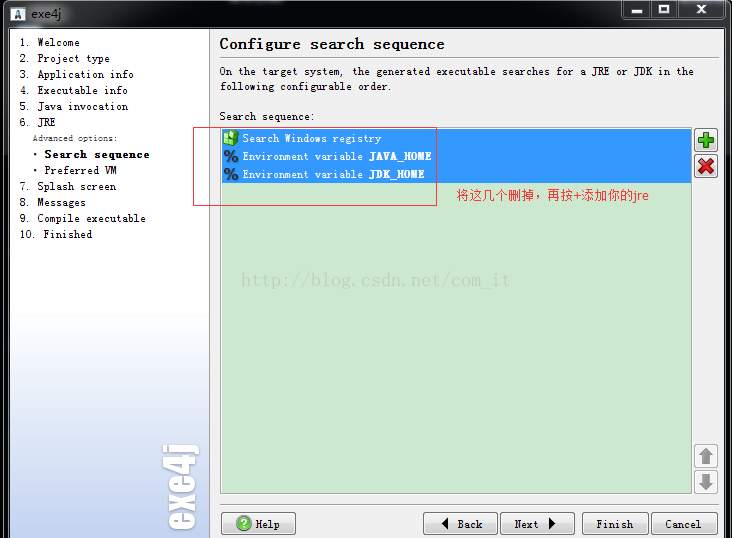Click the exe4j title bar app icon
Viewport: 732px width, 538px height.
pyautogui.click(x=17, y=11)
